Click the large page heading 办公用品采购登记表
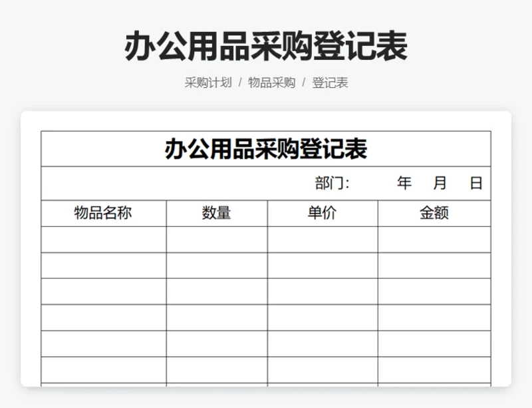This screenshot has height=408, width=532. (266, 46)
